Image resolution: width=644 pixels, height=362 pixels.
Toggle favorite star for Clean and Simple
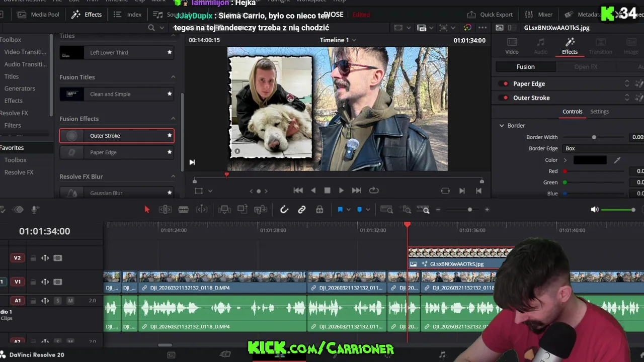(x=170, y=94)
